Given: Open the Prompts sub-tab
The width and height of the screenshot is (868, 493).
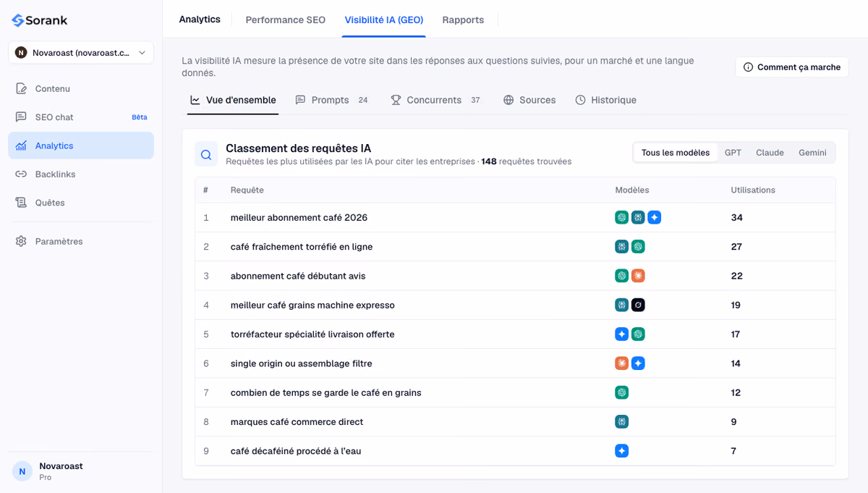Looking at the screenshot, I should point(331,100).
